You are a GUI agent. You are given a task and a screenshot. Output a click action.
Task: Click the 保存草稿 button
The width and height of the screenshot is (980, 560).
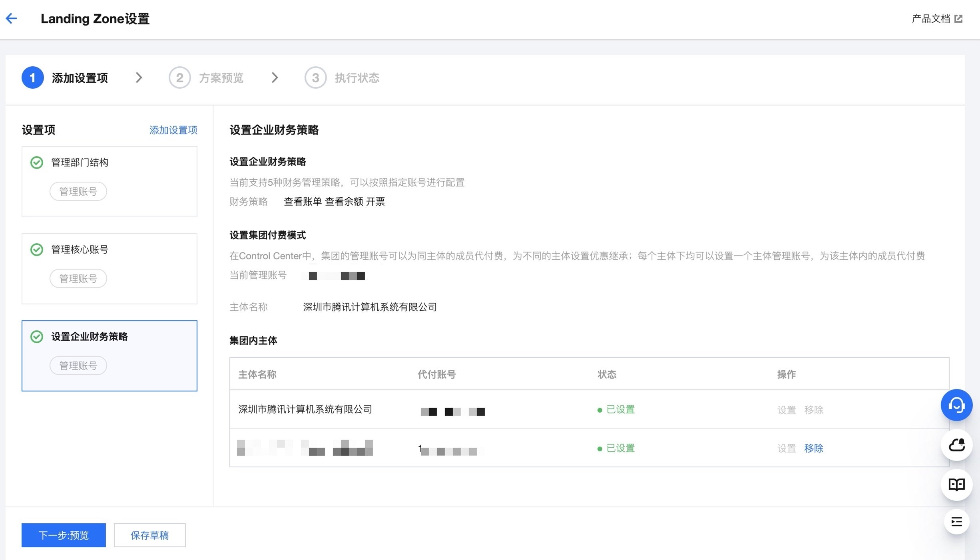149,535
